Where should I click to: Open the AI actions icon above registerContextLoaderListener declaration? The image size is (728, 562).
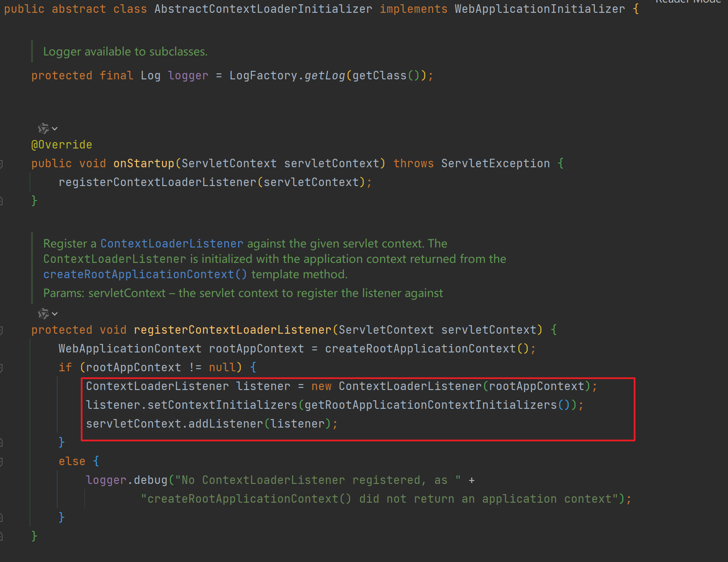pyautogui.click(x=47, y=314)
